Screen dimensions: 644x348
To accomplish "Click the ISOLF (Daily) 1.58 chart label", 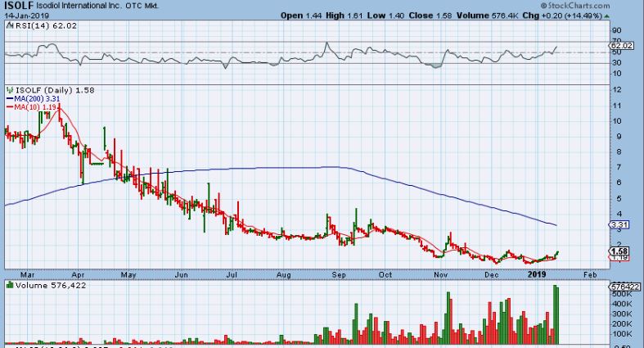I will tap(55, 90).
